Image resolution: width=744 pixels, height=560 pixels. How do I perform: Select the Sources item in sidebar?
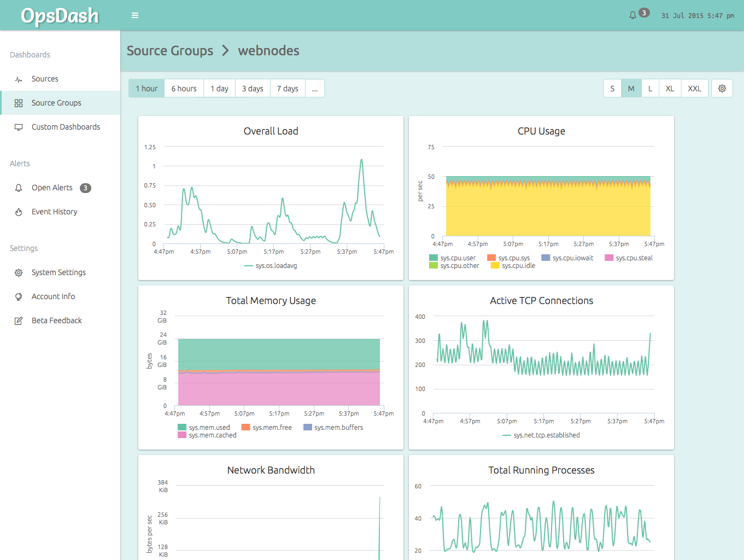tap(45, 79)
